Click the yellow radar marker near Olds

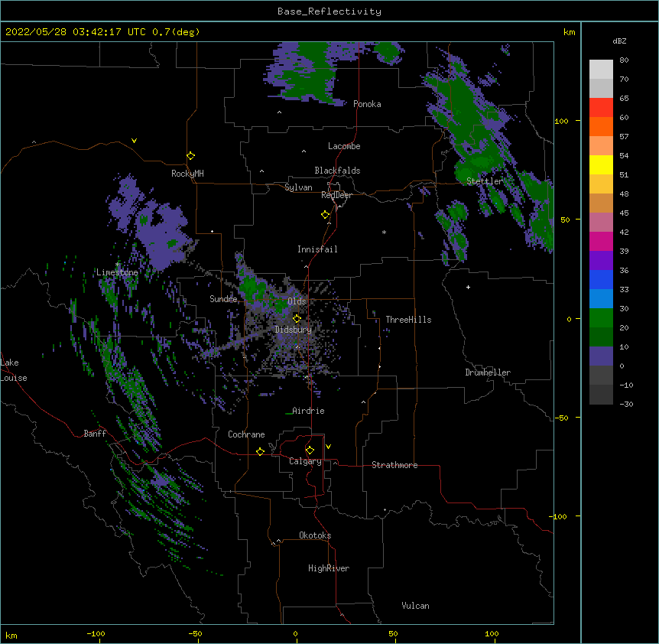(x=297, y=319)
